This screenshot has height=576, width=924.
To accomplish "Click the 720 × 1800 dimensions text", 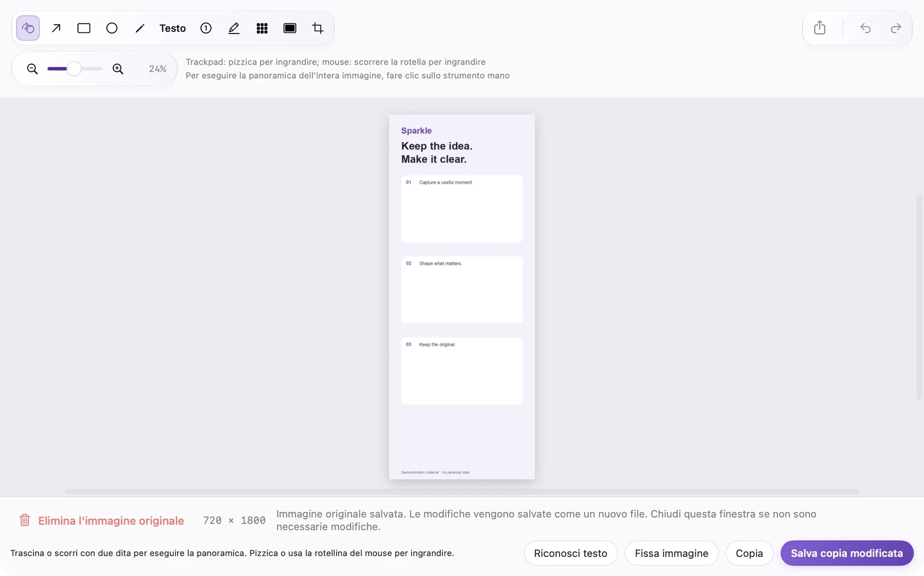I will tap(234, 521).
